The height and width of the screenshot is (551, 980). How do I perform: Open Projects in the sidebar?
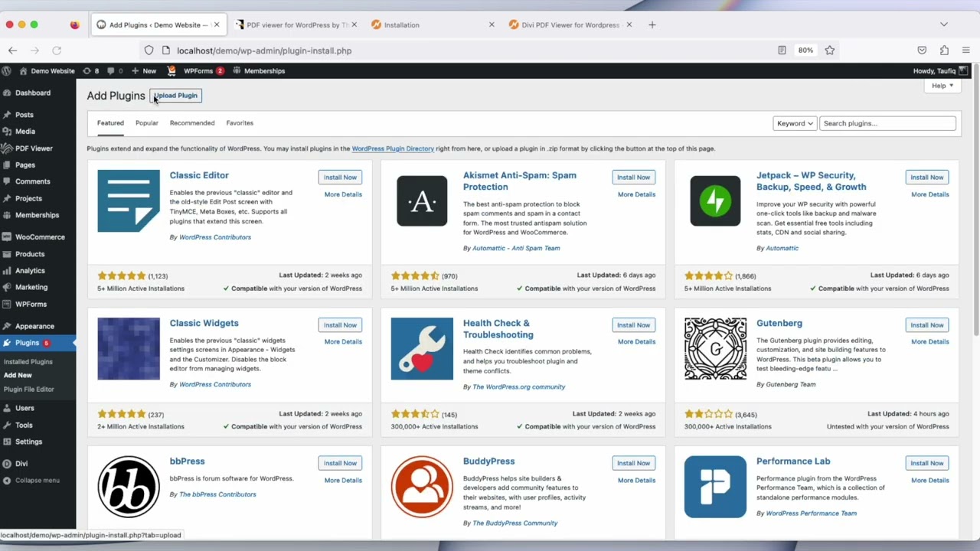point(28,199)
